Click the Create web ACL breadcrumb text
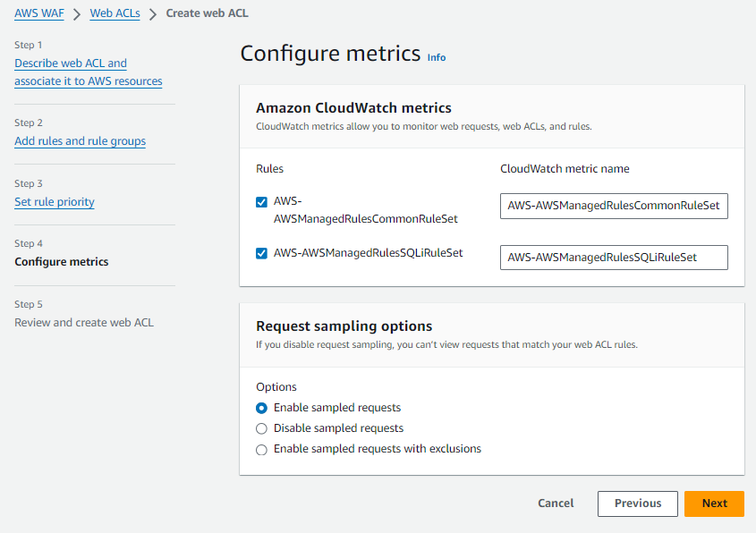The width and height of the screenshot is (756, 533). [208, 13]
